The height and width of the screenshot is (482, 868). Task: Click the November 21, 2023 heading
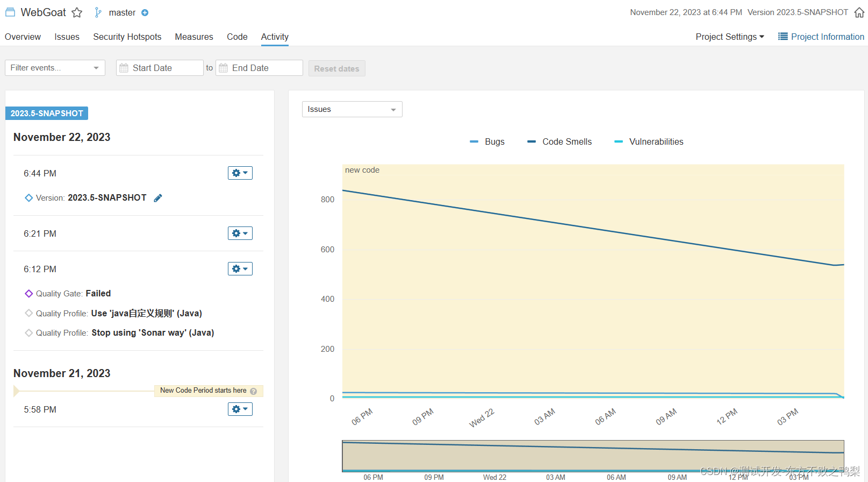coord(62,373)
